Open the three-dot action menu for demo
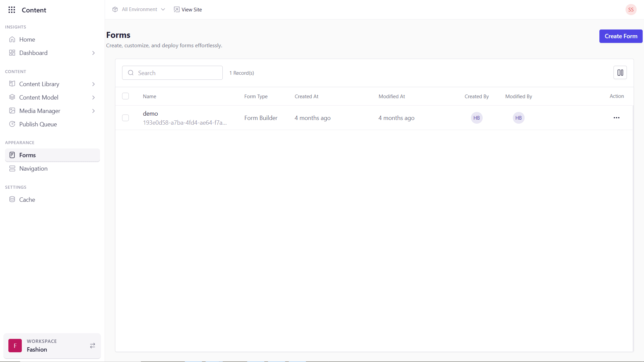 tap(616, 118)
